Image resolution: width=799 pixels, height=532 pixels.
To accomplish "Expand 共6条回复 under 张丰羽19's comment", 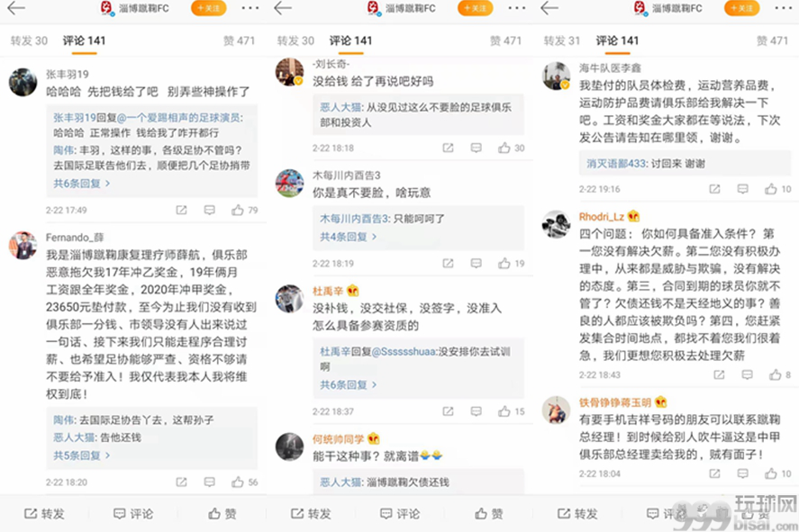I will tap(82, 184).
